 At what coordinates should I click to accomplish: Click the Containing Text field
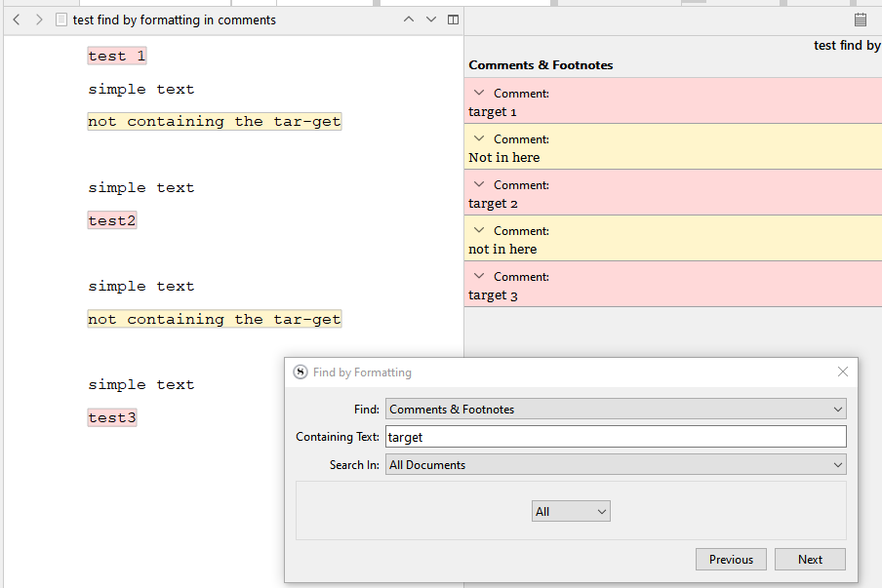click(x=616, y=437)
